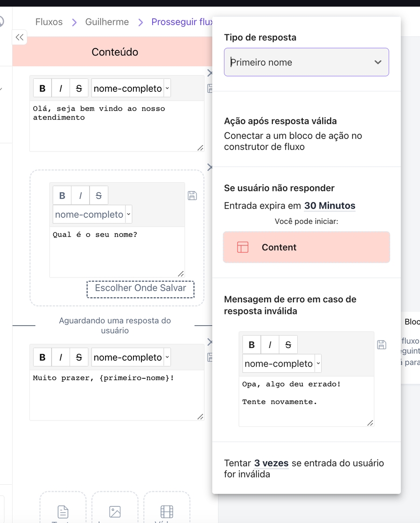Click save icon beside 'Qual é o seu nome?' editor
The height and width of the screenshot is (523, 420).
click(192, 195)
